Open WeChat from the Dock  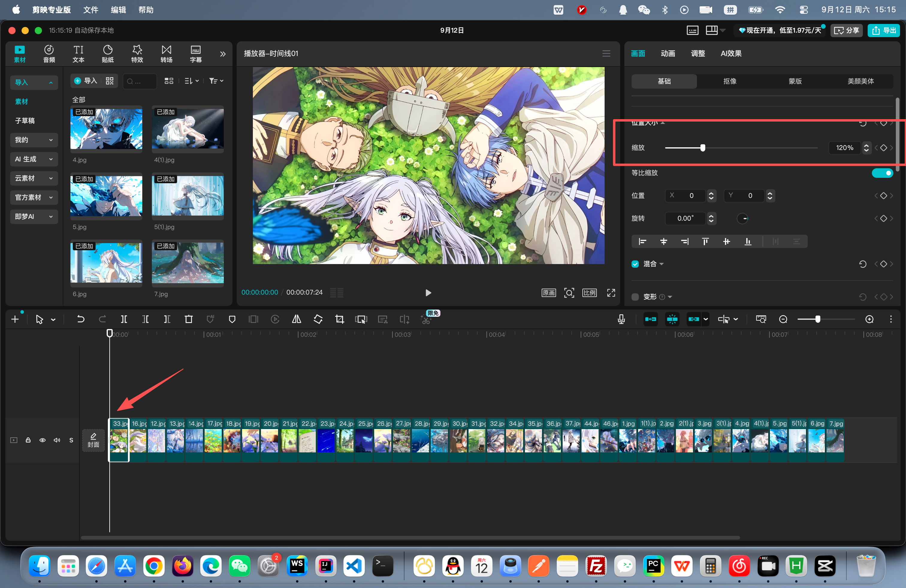point(239,566)
